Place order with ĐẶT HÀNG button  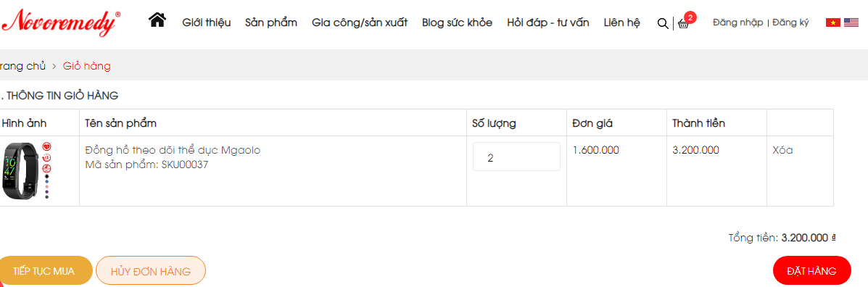[x=812, y=271]
